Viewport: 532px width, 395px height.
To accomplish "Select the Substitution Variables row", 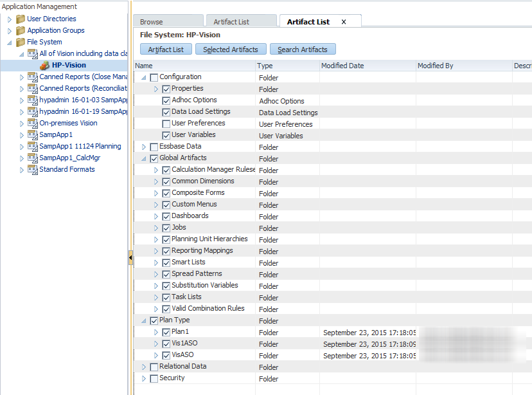I will coord(333,286).
